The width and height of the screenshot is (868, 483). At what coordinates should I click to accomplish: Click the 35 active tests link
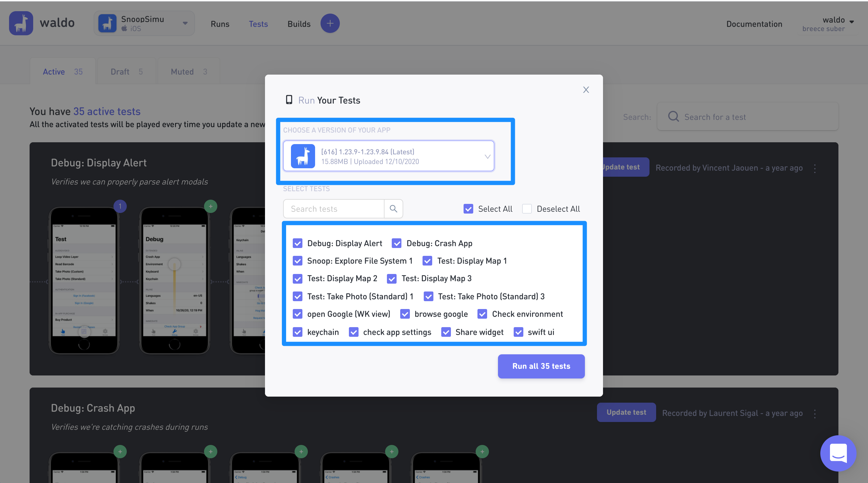pyautogui.click(x=107, y=111)
